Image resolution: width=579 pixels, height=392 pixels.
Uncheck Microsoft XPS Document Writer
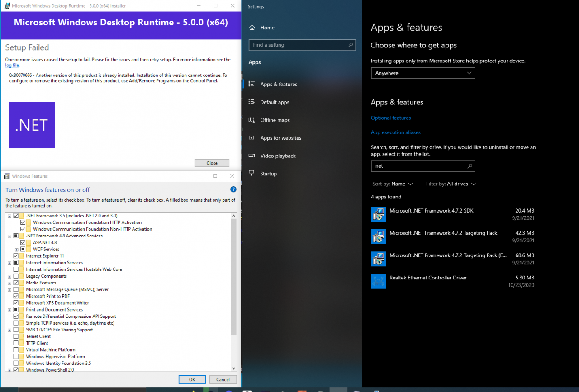16,303
